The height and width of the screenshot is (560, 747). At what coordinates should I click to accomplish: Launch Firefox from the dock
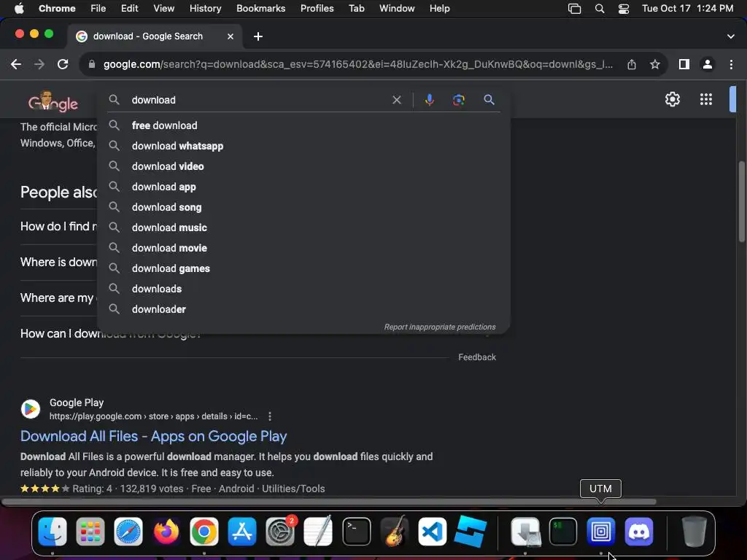166,532
